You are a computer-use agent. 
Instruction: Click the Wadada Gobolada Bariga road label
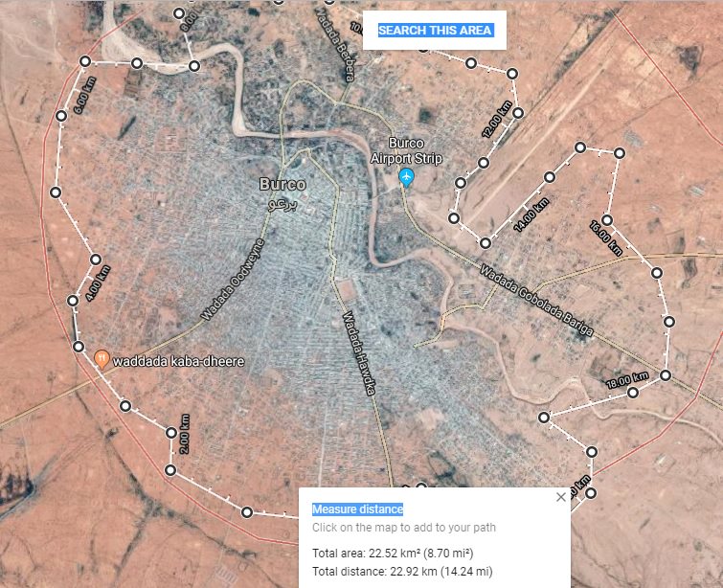tap(536, 301)
